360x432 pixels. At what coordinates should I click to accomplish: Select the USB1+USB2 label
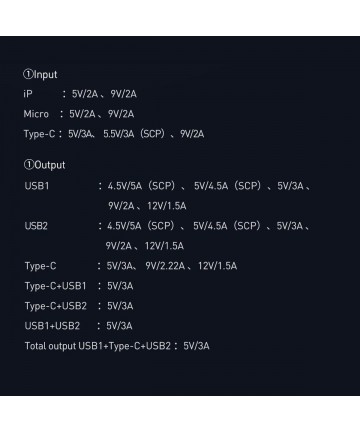[52, 326]
